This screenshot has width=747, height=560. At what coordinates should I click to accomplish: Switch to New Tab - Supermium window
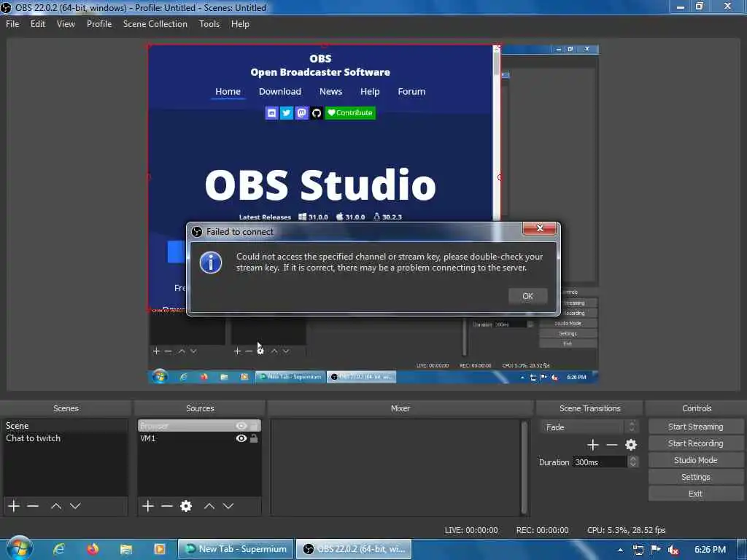(x=236, y=549)
